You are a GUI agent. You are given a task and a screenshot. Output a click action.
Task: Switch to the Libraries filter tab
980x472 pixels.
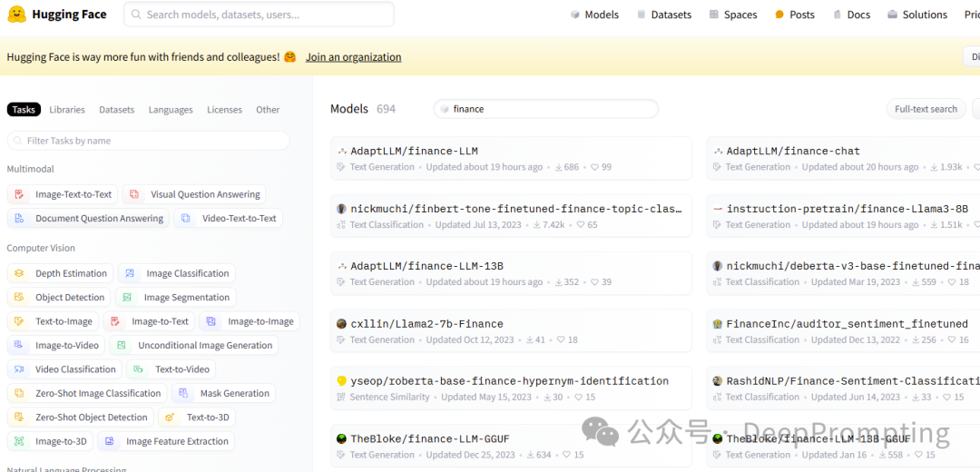pyautogui.click(x=67, y=110)
